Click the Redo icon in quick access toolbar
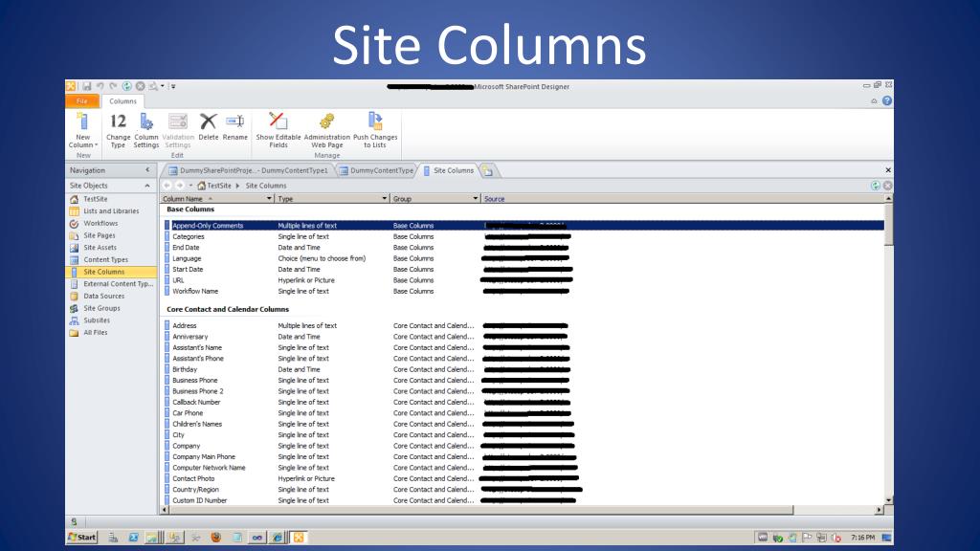The height and width of the screenshot is (551, 980). [x=113, y=86]
